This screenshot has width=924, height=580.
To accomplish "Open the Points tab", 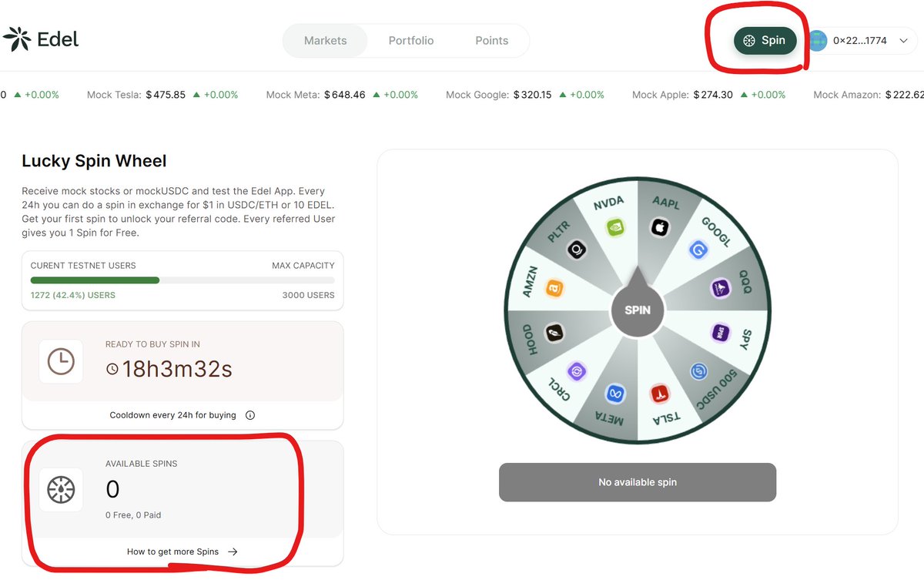I will coord(492,41).
